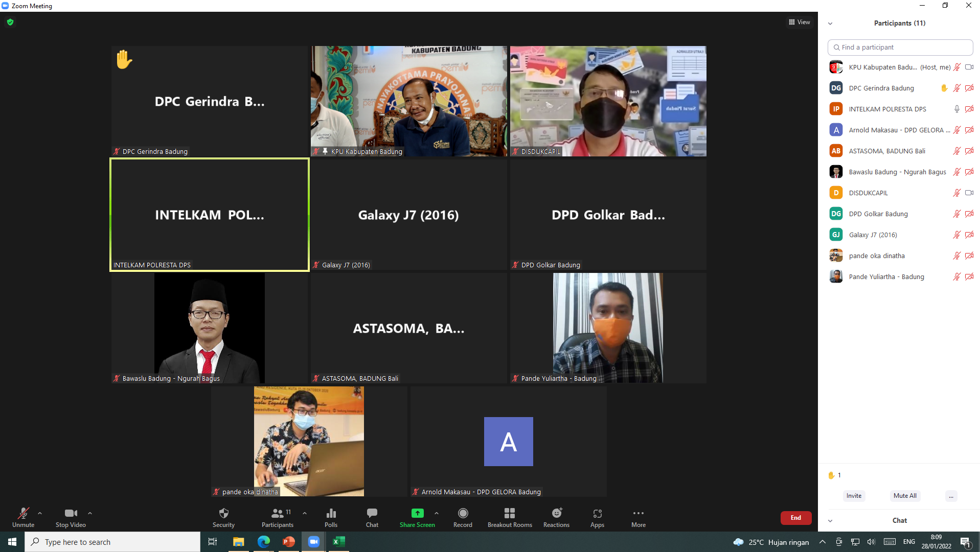This screenshot has height=552, width=980.
Task: Open Breakout Rooms
Action: pyautogui.click(x=509, y=517)
